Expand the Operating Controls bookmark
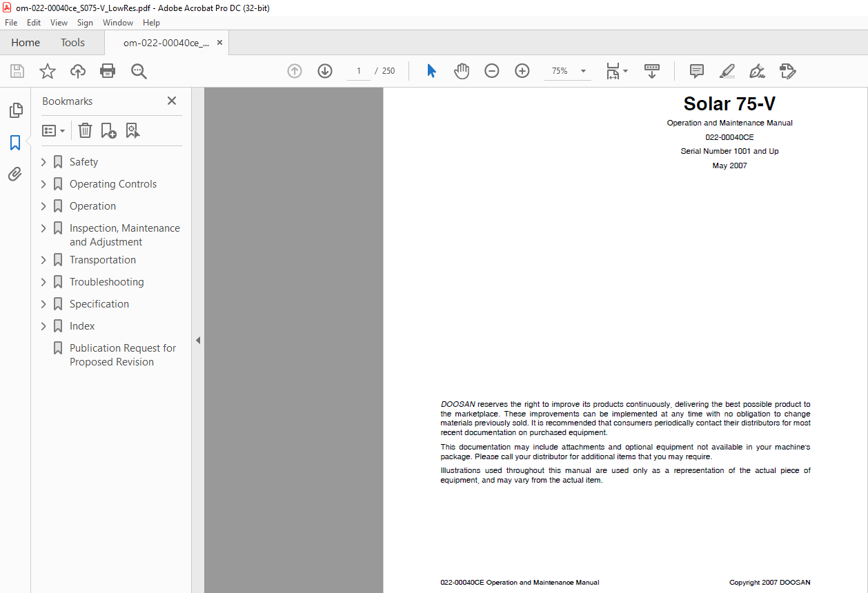 43,184
